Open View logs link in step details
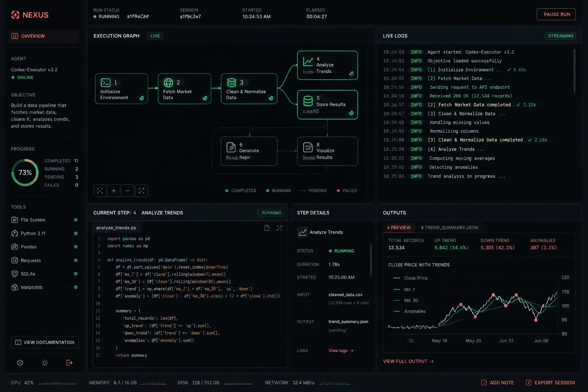The image size is (588, 392). (x=341, y=351)
